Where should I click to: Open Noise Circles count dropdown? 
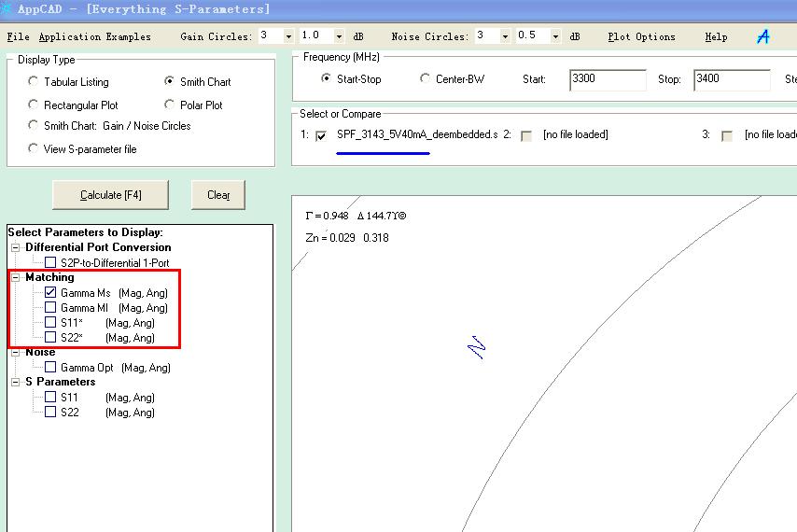(x=505, y=36)
